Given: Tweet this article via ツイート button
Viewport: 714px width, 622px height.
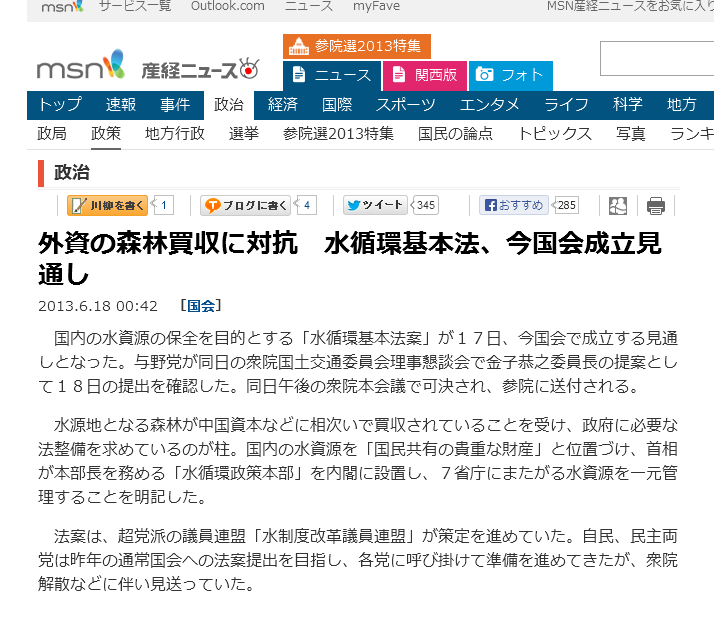Looking at the screenshot, I should 375,206.
